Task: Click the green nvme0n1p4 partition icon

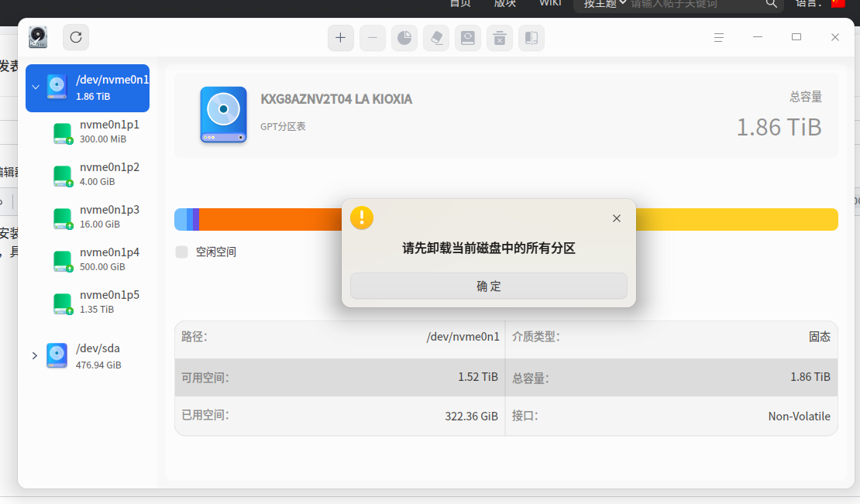Action: click(x=63, y=262)
